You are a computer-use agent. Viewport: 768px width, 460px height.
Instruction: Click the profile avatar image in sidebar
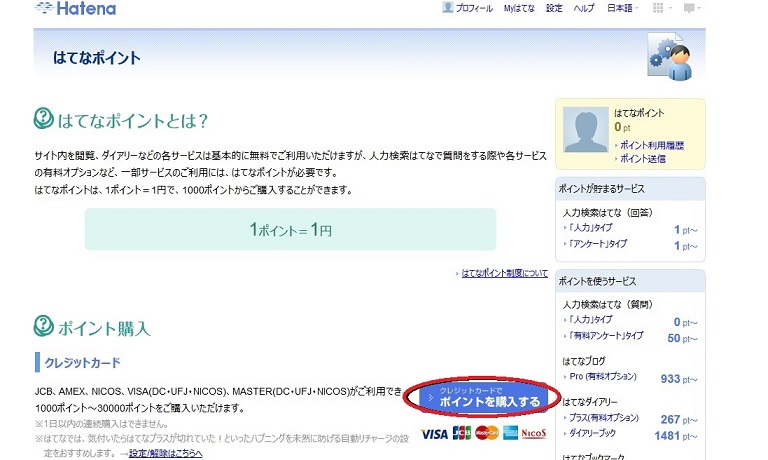point(585,130)
